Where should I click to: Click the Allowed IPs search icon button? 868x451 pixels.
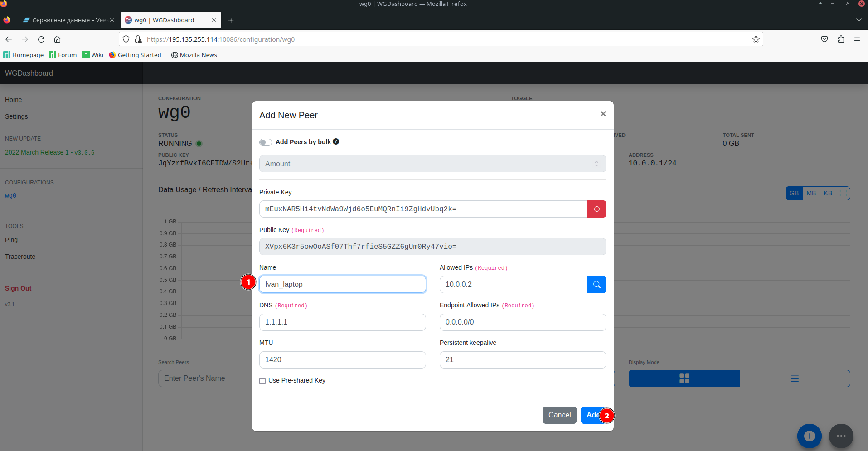tap(596, 285)
